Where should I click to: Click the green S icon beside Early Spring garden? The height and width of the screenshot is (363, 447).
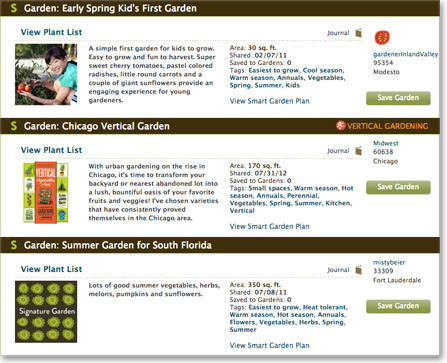14,8
